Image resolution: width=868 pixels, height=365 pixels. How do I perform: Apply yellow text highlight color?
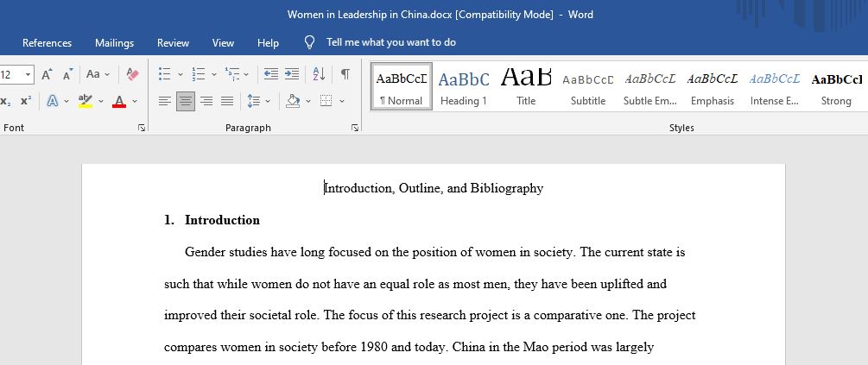[86, 101]
